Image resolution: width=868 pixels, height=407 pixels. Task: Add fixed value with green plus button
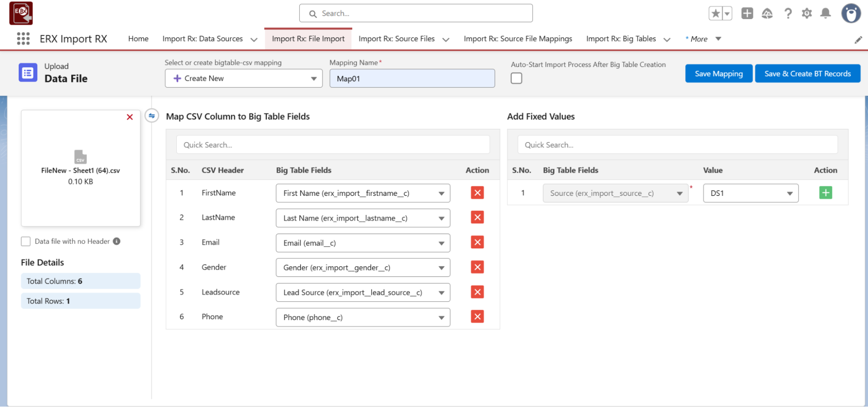click(825, 193)
